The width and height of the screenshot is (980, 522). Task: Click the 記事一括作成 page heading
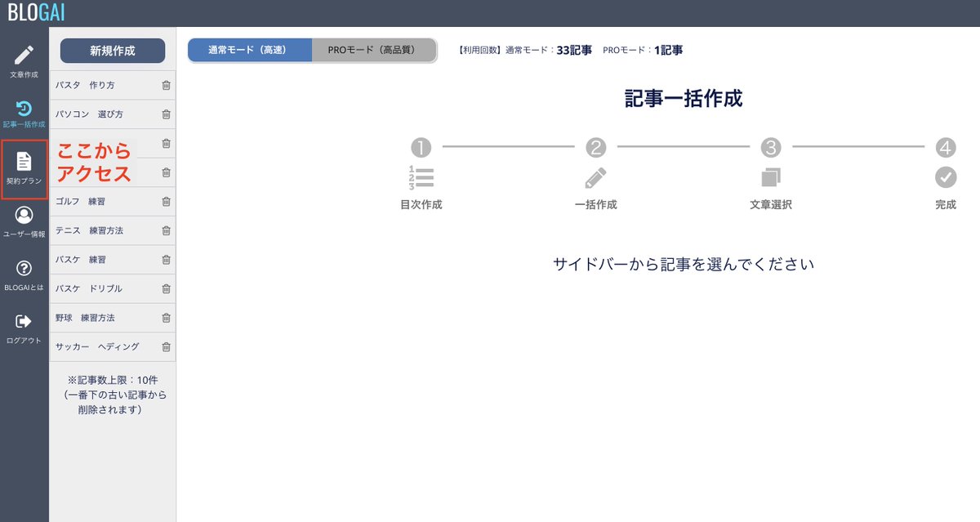tap(684, 99)
